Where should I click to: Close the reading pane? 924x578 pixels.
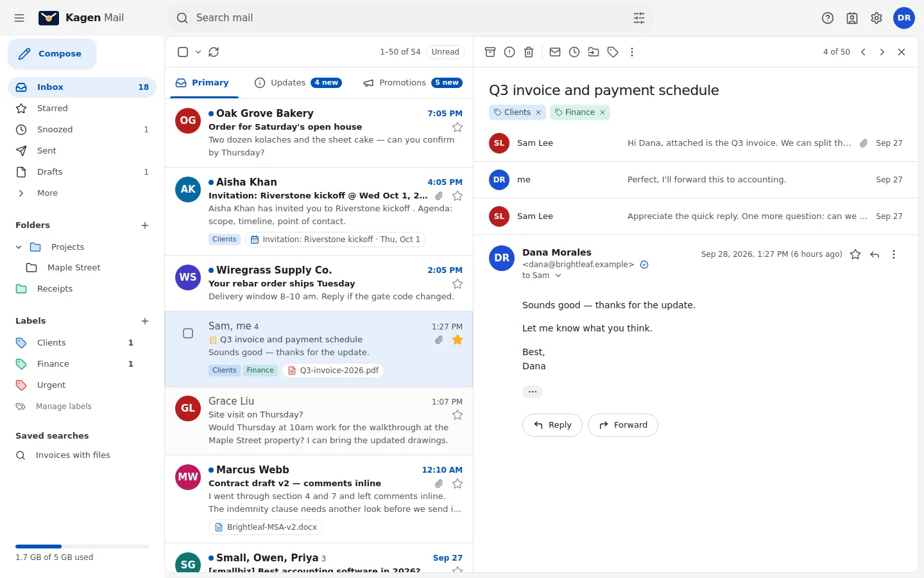[x=902, y=52]
